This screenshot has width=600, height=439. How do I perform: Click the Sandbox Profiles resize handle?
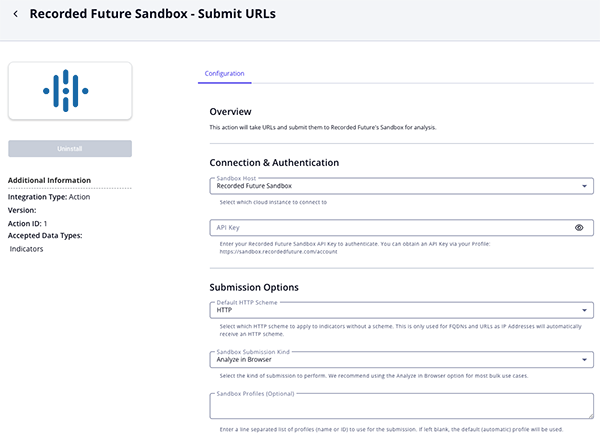pyautogui.click(x=590, y=416)
